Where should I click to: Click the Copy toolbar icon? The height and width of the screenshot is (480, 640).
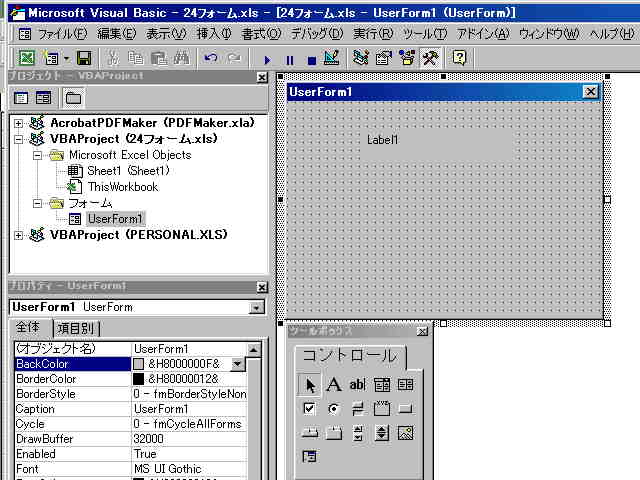pyautogui.click(x=135, y=58)
